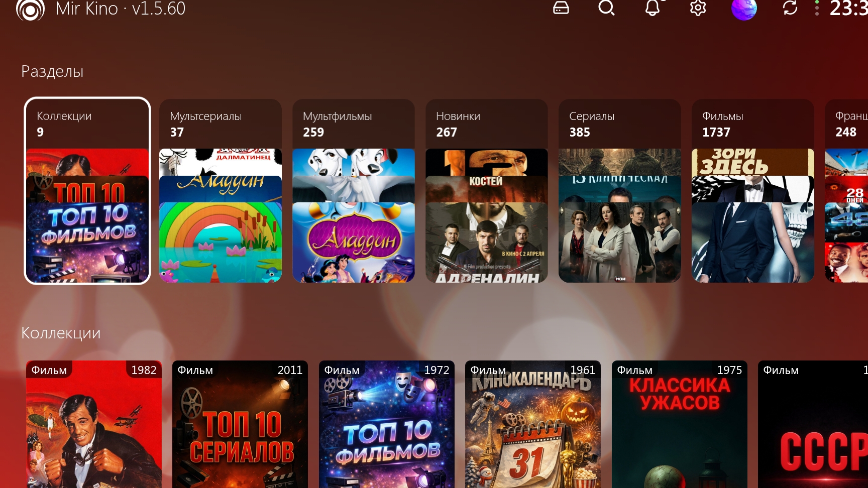
Task: Open the Сериалы section card
Action: point(620,191)
